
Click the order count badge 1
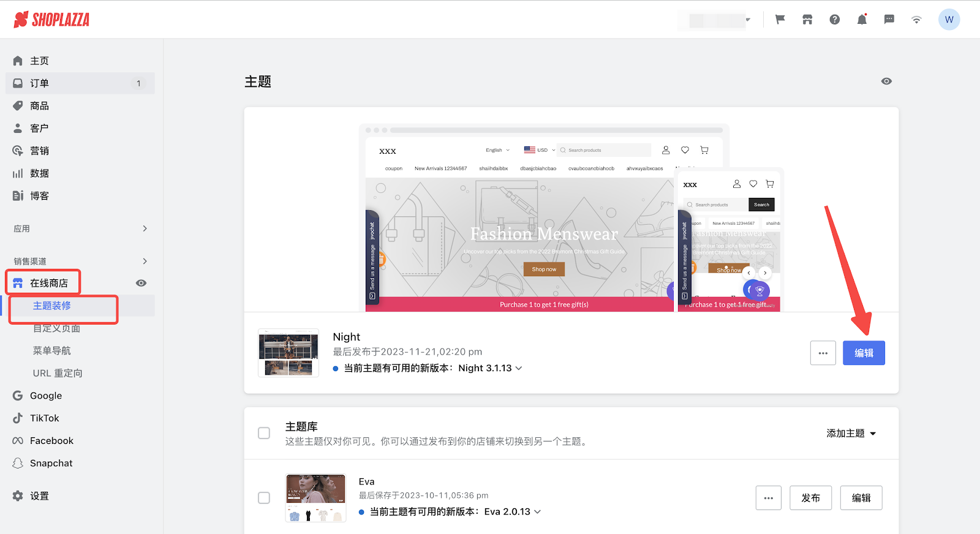[x=138, y=83]
